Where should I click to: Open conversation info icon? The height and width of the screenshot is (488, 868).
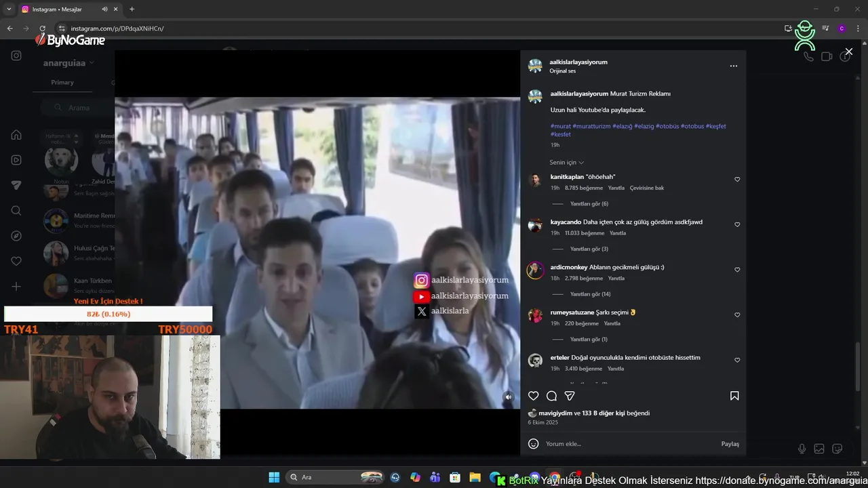(x=845, y=56)
